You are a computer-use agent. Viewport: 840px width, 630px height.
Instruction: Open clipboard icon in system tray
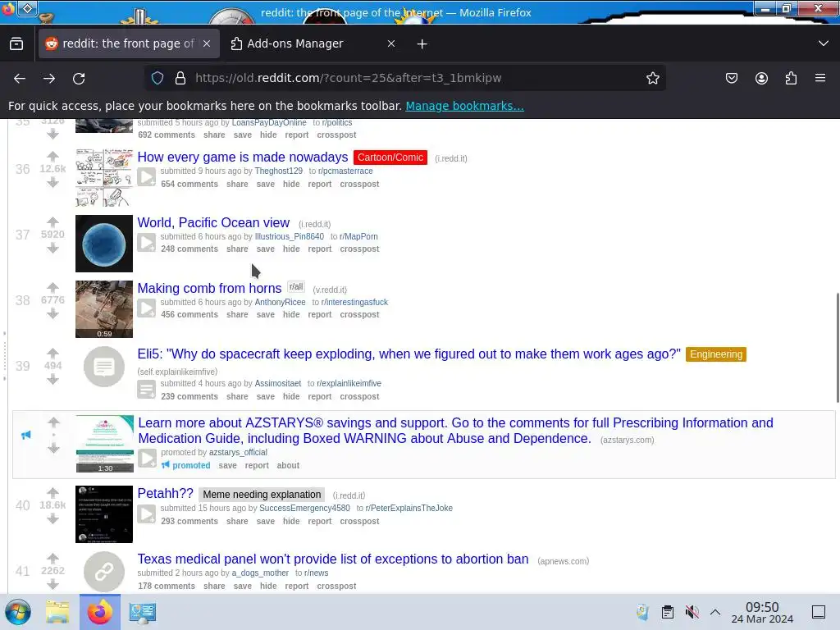(x=668, y=612)
